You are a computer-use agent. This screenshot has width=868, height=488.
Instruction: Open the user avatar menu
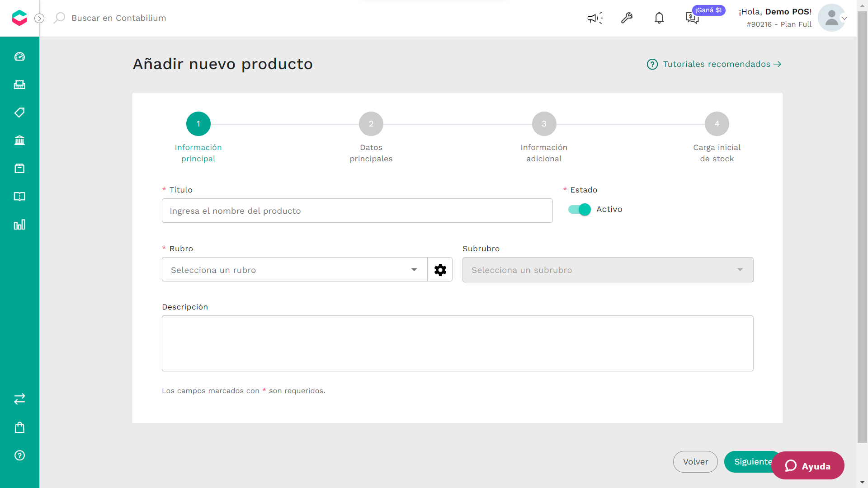tap(832, 18)
